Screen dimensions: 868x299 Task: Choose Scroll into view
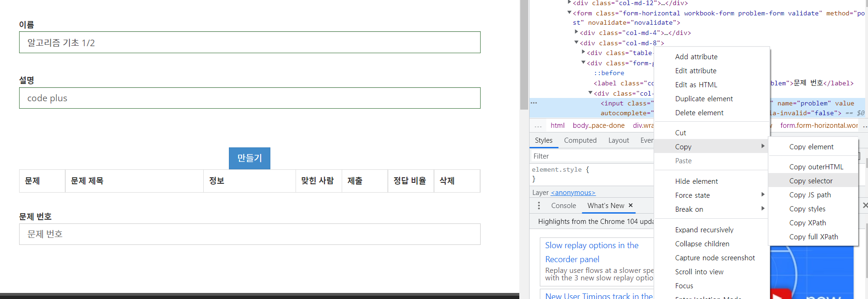[x=699, y=272]
